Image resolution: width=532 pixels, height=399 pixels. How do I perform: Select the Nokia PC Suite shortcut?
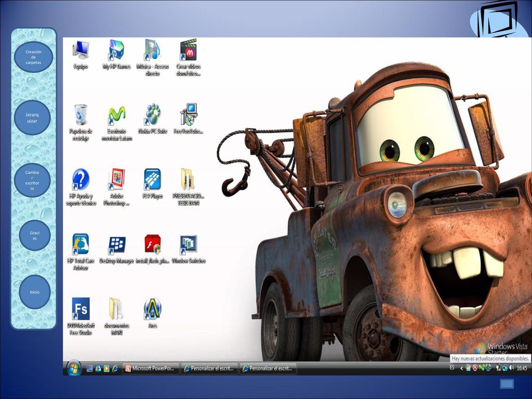click(153, 119)
